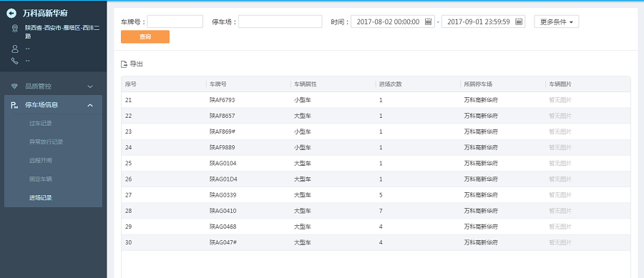Click the phone icon in sidebar

click(15, 61)
